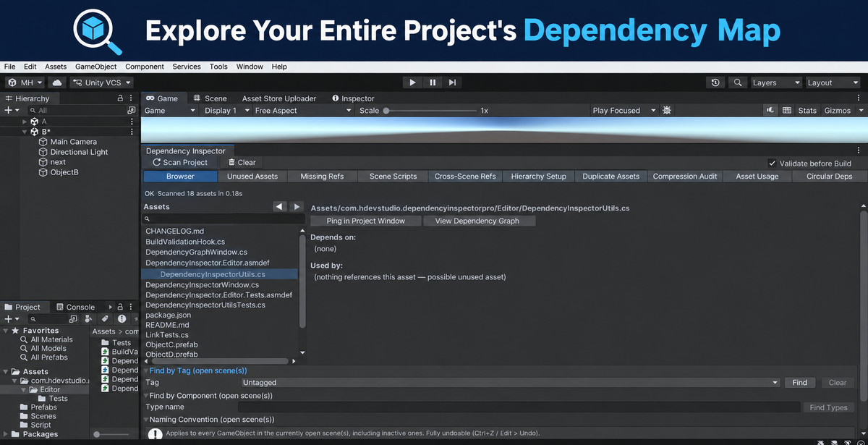The height and width of the screenshot is (445, 868).
Task: Click the Scan Project button
Action: click(180, 163)
